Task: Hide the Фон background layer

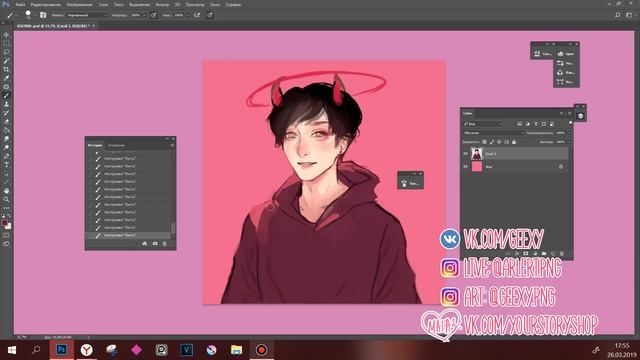Action: 465,167
